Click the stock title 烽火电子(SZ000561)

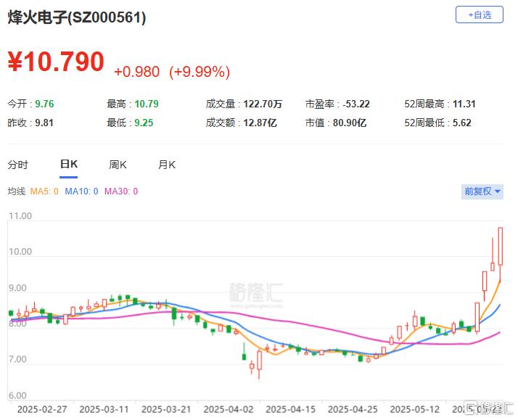77,17
